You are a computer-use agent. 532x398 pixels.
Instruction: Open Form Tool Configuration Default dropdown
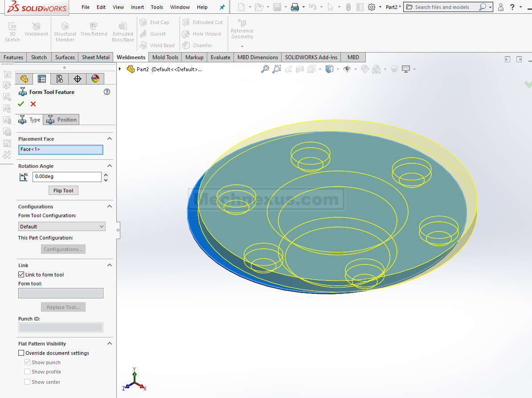[x=61, y=227]
